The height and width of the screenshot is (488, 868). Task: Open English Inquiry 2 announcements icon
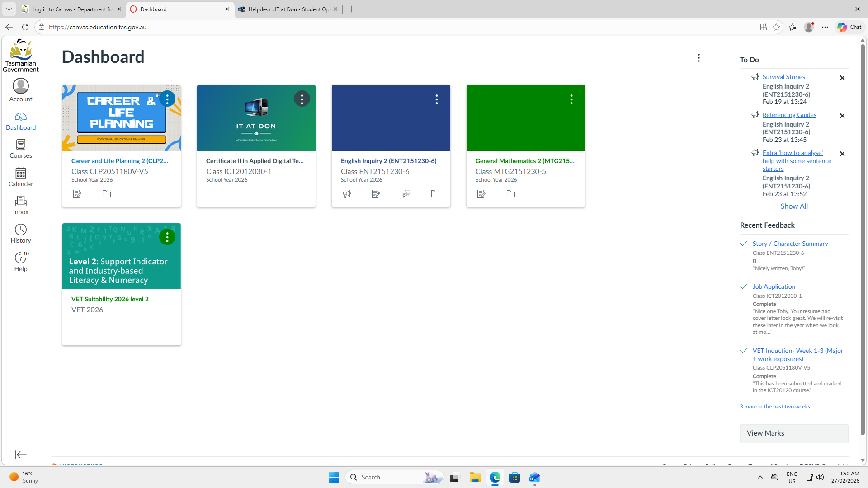click(x=347, y=194)
